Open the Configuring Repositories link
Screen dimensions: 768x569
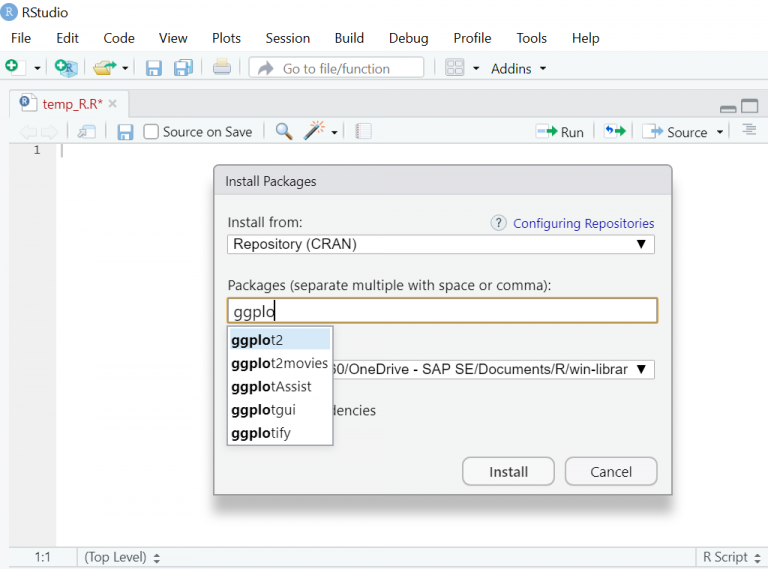click(x=583, y=223)
